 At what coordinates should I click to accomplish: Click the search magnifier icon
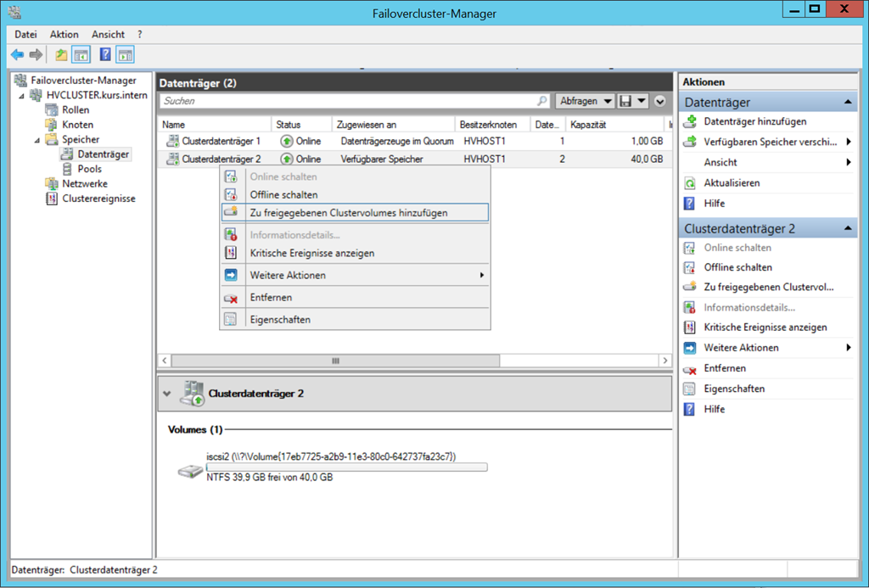click(x=542, y=101)
